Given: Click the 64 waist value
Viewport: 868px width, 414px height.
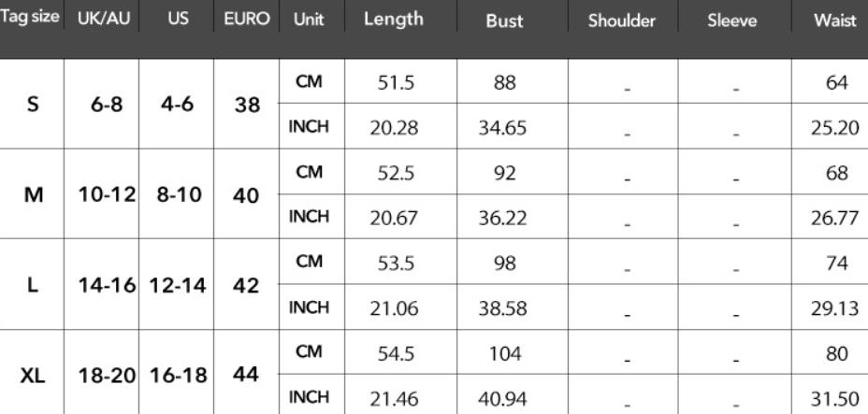Looking at the screenshot, I should pos(836,83).
